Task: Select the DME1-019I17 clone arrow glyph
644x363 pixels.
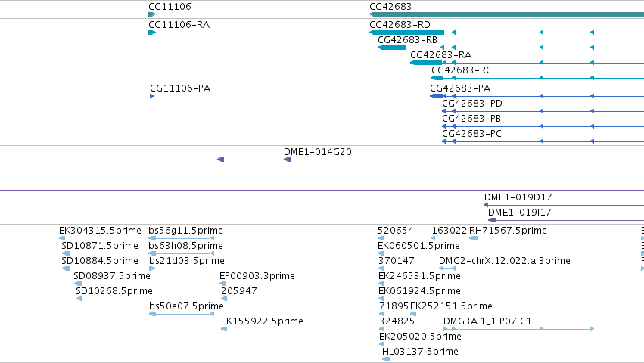Action: click(492, 220)
